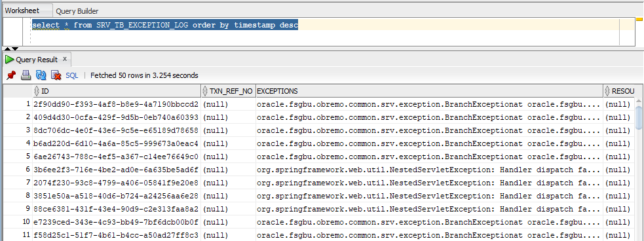Click the delete row icon
644x241 pixels.
tap(56, 75)
